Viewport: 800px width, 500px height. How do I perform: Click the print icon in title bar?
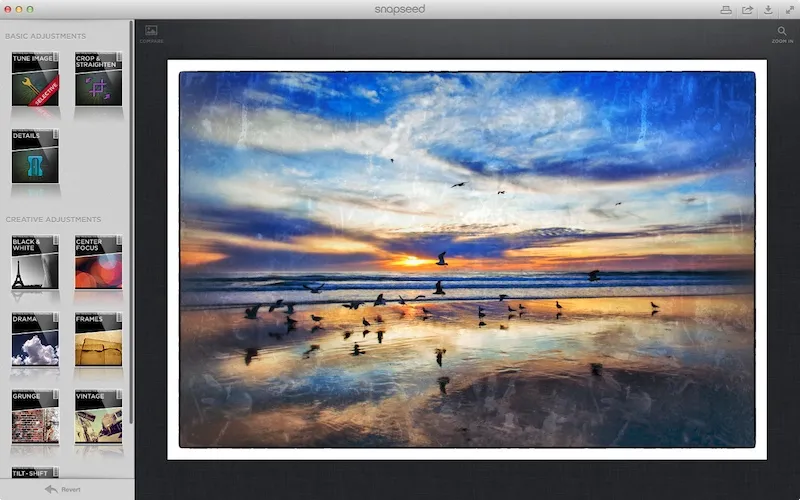click(726, 9)
